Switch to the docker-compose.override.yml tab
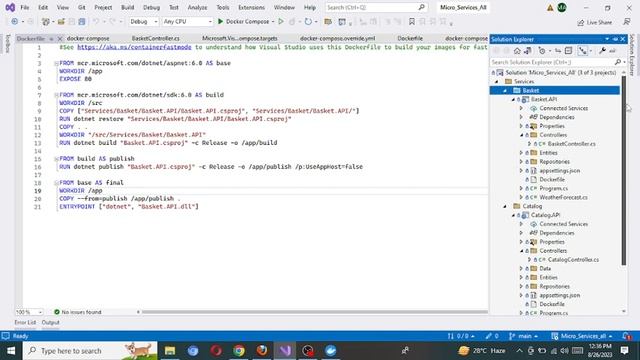 tap(337, 38)
